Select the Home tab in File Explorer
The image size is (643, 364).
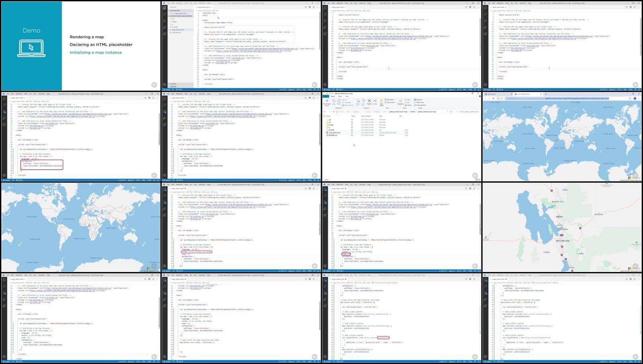[x=333, y=96]
